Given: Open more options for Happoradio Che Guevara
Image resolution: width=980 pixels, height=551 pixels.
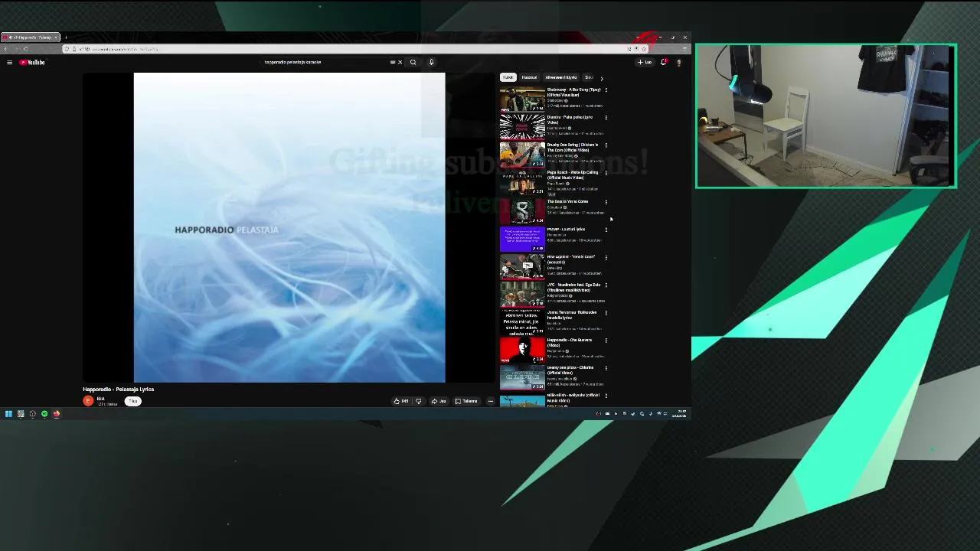Looking at the screenshot, I should tap(606, 341).
